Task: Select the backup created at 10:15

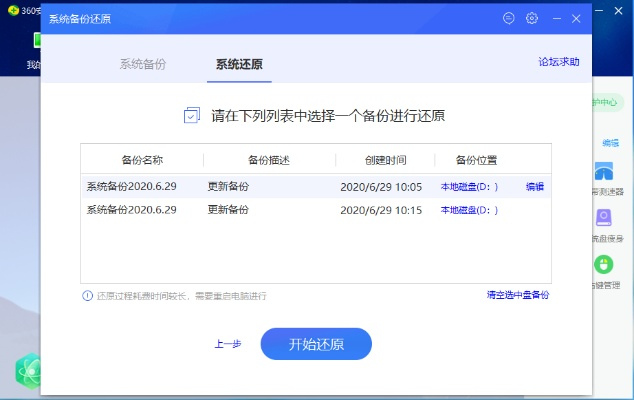Action: (x=300, y=210)
